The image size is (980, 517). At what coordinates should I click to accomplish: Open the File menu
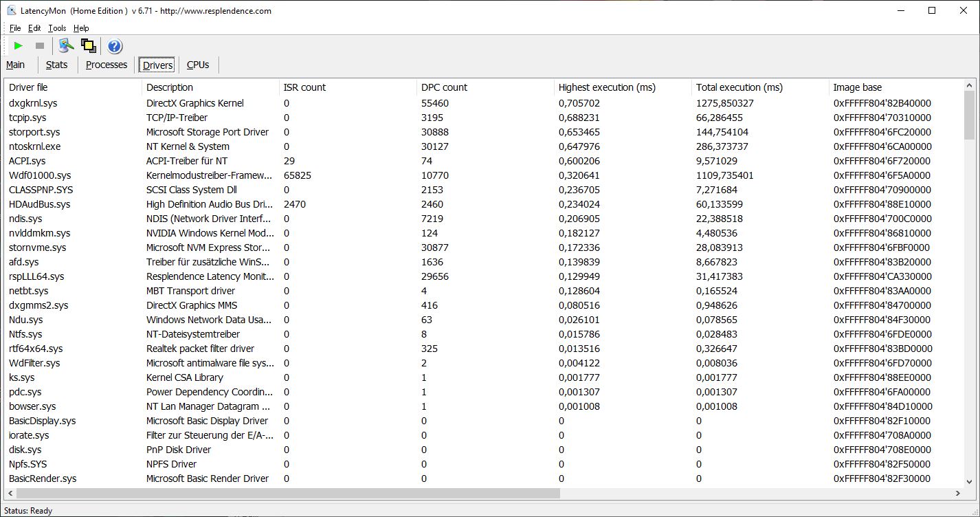pos(15,28)
